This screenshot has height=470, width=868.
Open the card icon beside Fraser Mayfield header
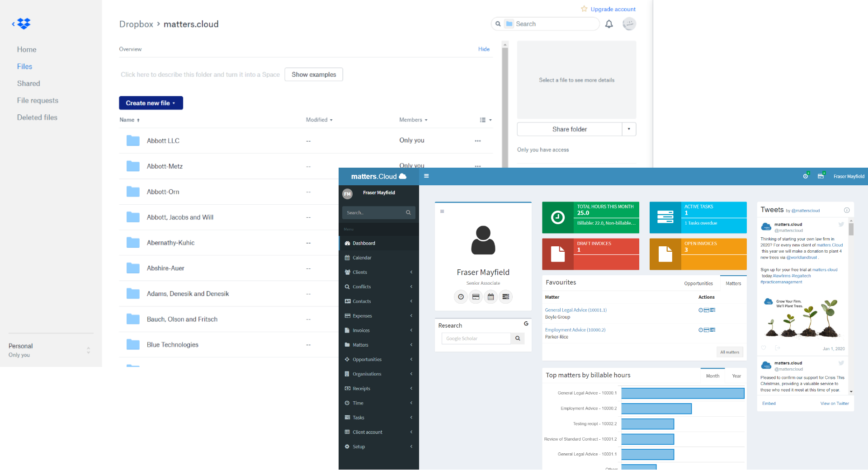point(821,176)
